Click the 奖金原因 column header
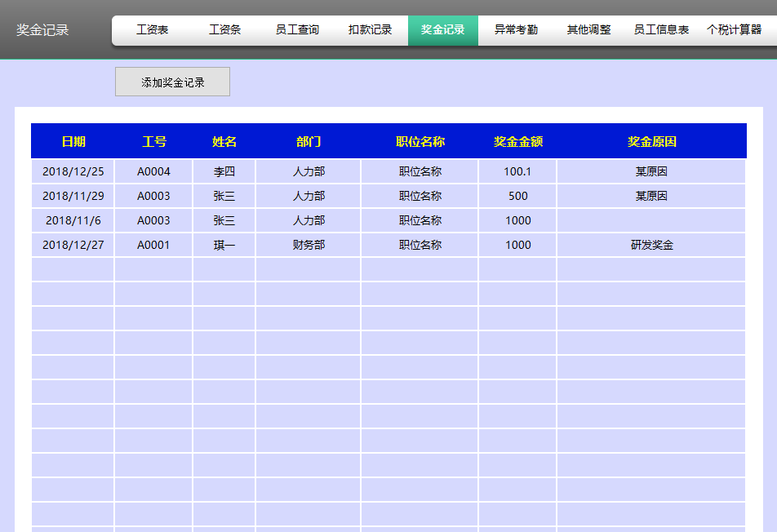The image size is (777, 532). coord(650,140)
